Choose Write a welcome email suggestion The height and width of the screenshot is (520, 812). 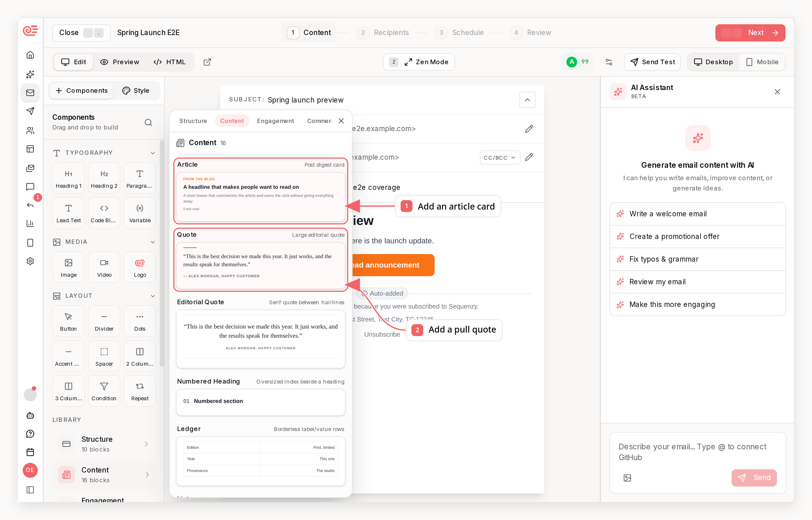tap(698, 214)
